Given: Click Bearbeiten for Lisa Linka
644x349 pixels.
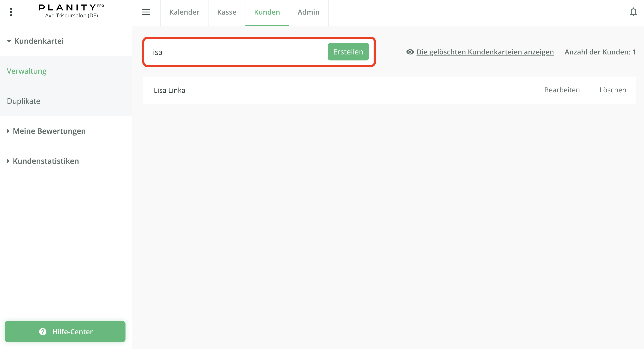Looking at the screenshot, I should (562, 90).
